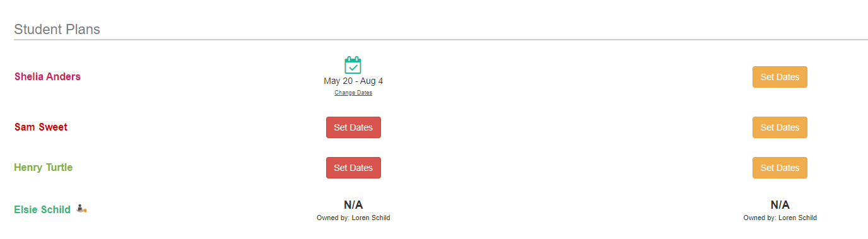Click the right-column N/A for Elsie Schild

click(x=780, y=205)
